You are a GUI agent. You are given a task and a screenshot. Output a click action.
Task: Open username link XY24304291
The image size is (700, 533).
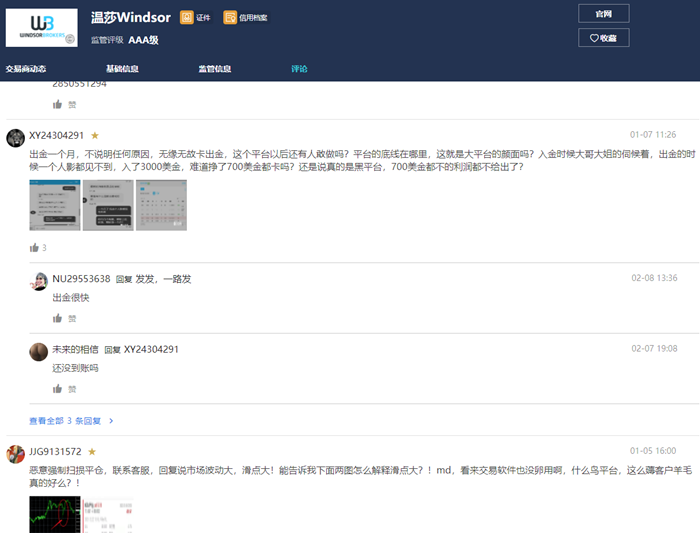[57, 135]
